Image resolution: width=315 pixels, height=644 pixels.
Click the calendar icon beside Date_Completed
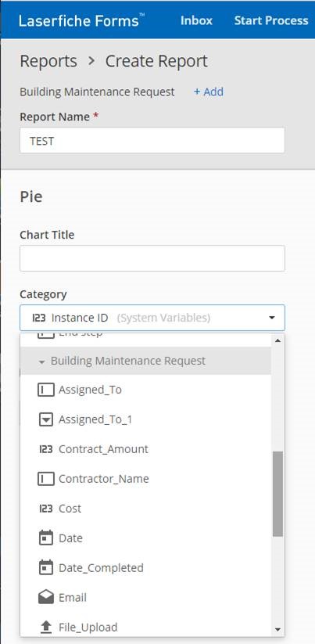point(45,567)
